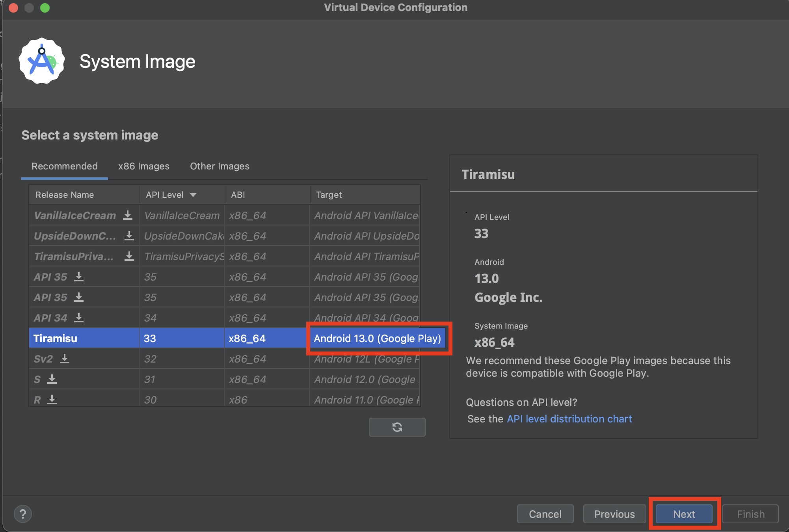Image resolution: width=789 pixels, height=532 pixels.
Task: Click the Release Name column header
Action: (65, 195)
